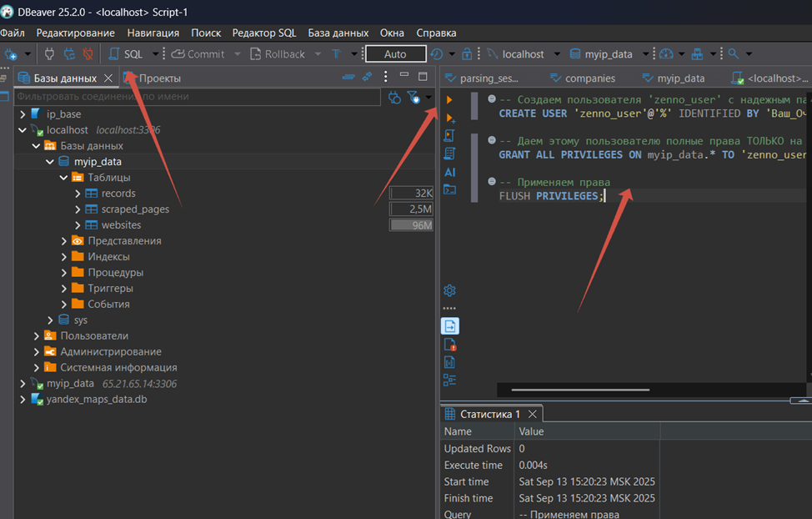Open a new SQL script with SQL button
The image size is (812, 519).
click(126, 54)
